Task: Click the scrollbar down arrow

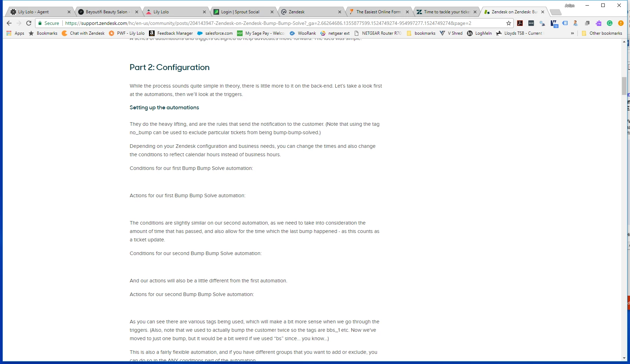Action: [624, 358]
